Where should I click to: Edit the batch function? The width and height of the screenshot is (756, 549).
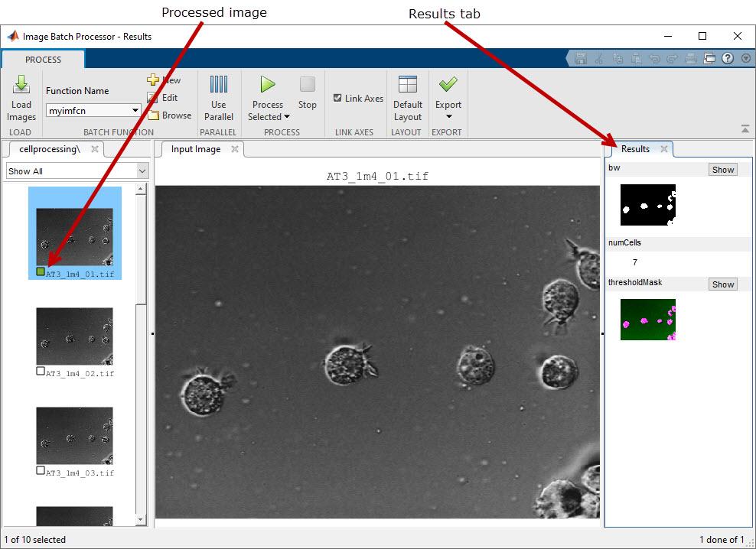(163, 98)
